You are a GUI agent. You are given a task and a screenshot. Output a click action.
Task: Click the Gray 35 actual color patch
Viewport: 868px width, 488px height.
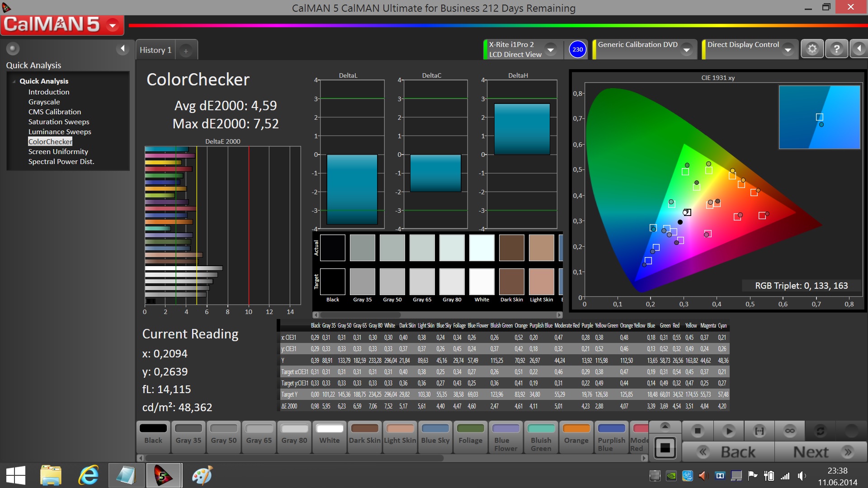click(x=362, y=248)
